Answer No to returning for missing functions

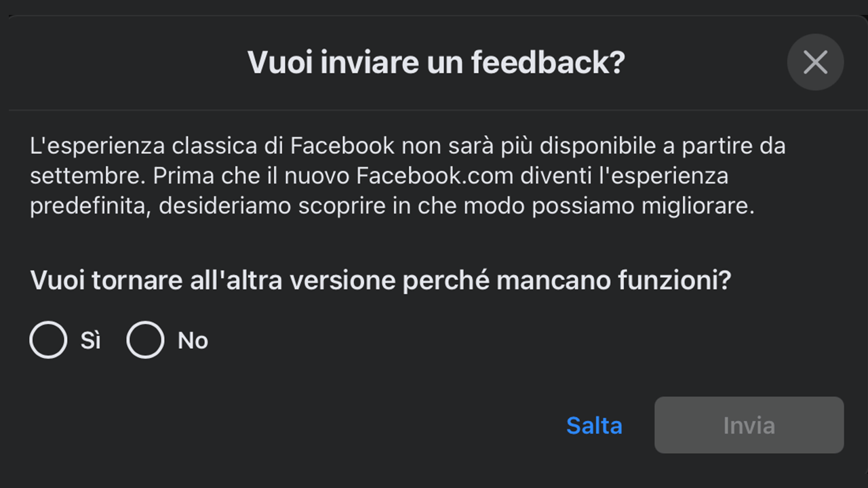(145, 340)
